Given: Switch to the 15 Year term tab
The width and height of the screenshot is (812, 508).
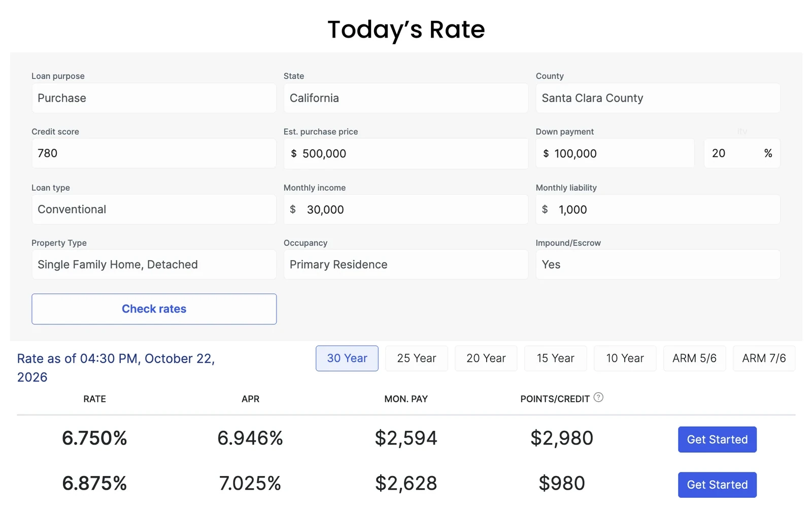Looking at the screenshot, I should click(556, 359).
